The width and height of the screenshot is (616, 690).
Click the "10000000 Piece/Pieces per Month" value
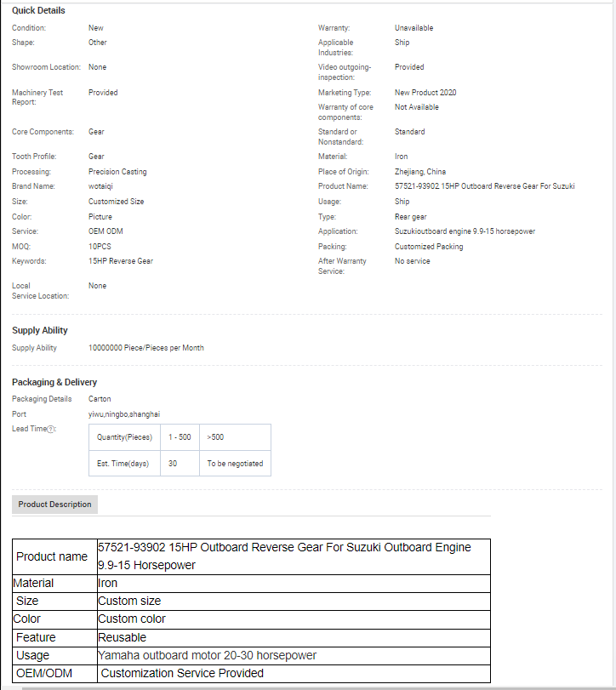146,348
